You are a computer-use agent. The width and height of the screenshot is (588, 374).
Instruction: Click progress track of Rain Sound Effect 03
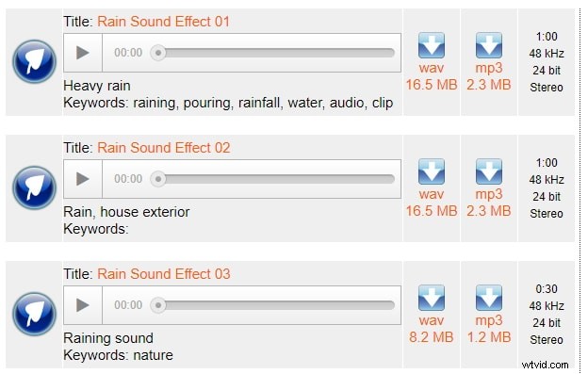[272, 305]
